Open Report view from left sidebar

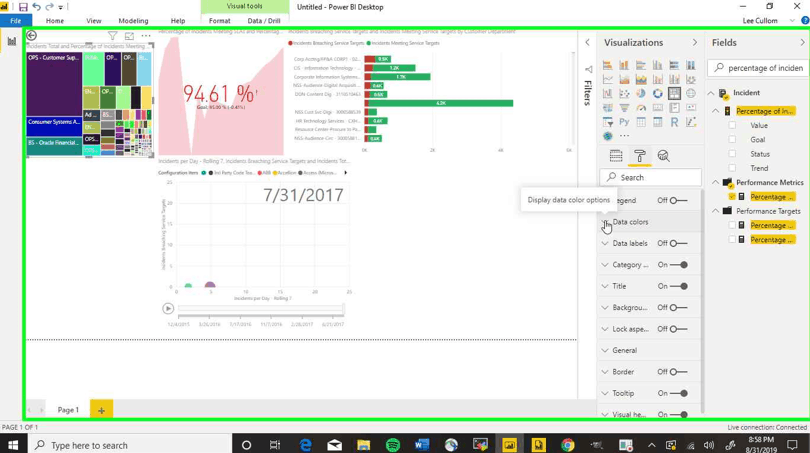[12, 42]
